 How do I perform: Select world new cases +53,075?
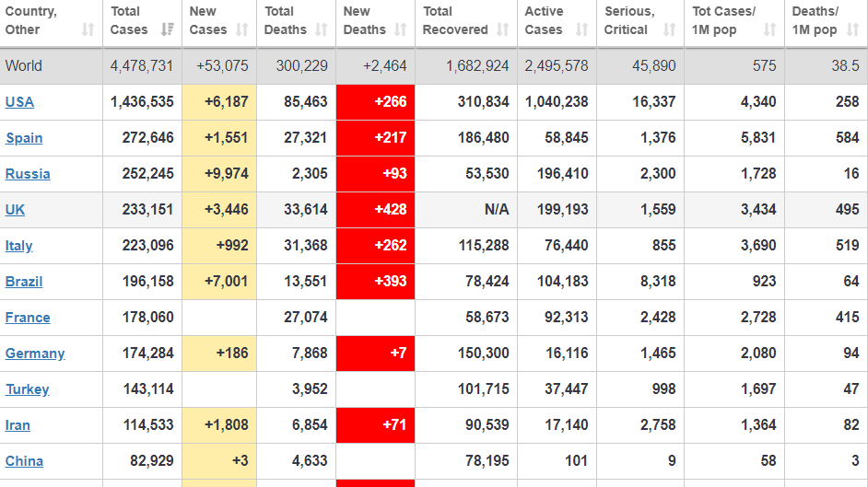pos(222,65)
